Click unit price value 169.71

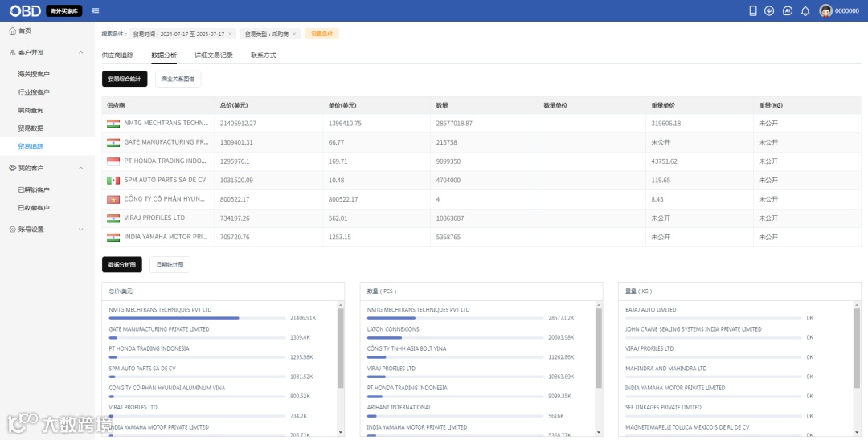click(338, 161)
